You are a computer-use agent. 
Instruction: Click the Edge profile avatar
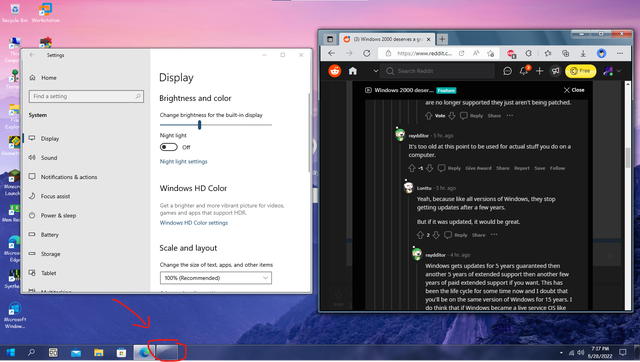[x=601, y=53]
